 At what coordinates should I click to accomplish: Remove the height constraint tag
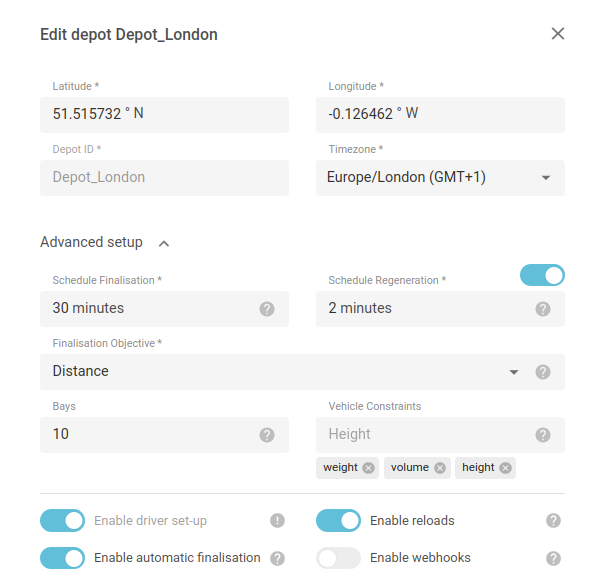pyautogui.click(x=505, y=468)
